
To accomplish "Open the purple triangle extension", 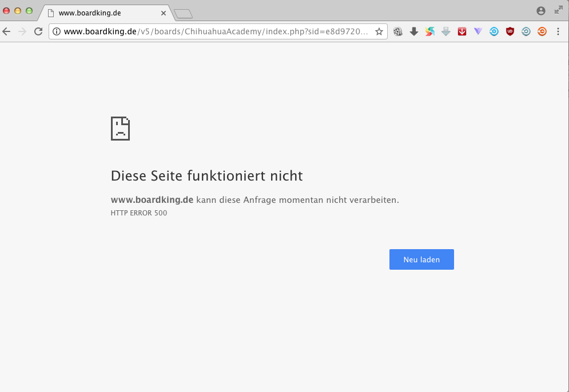I will [x=478, y=31].
